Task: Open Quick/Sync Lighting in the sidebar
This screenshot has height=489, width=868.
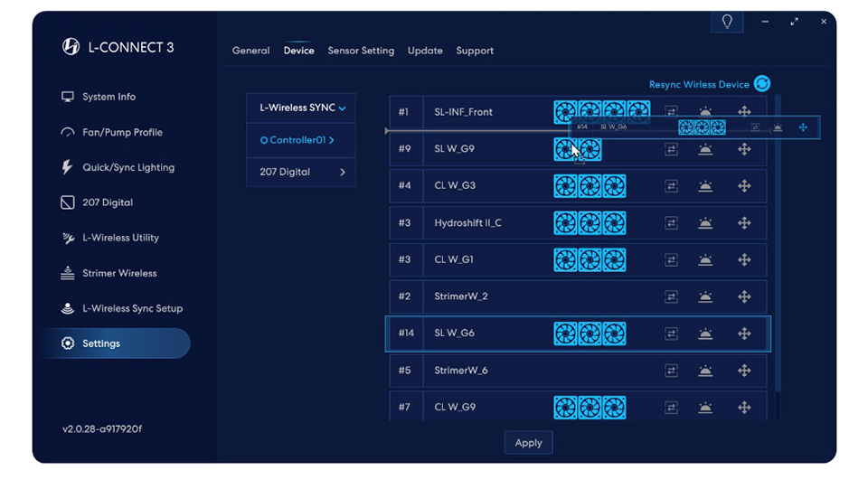Action: [x=128, y=167]
